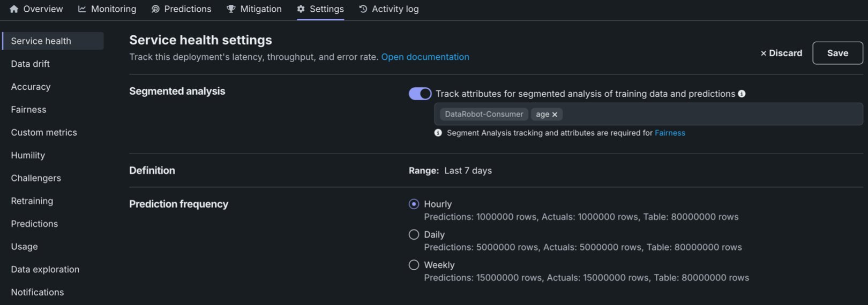Follow the Fairness link in segment note
This screenshot has height=305, width=868.
click(x=670, y=133)
